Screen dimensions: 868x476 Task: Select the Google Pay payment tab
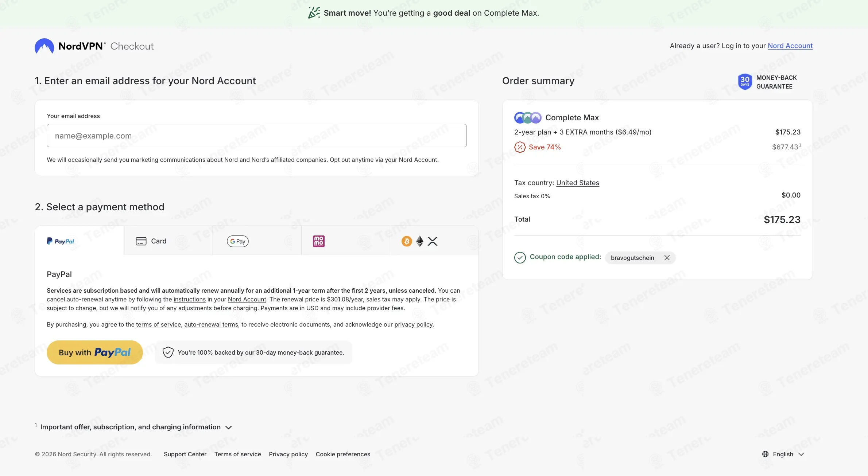click(257, 241)
